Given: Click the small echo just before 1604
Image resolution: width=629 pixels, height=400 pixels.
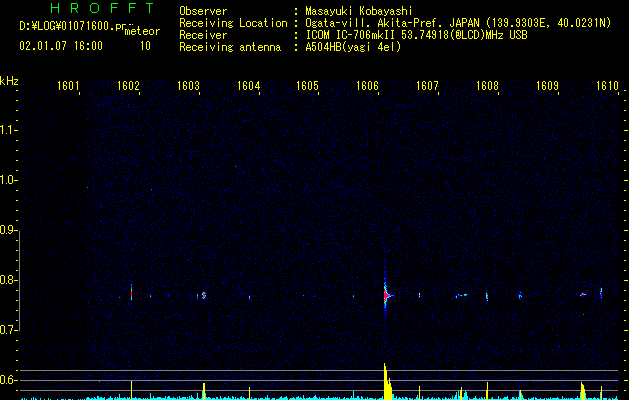Looking at the screenshot, I should point(250,297).
